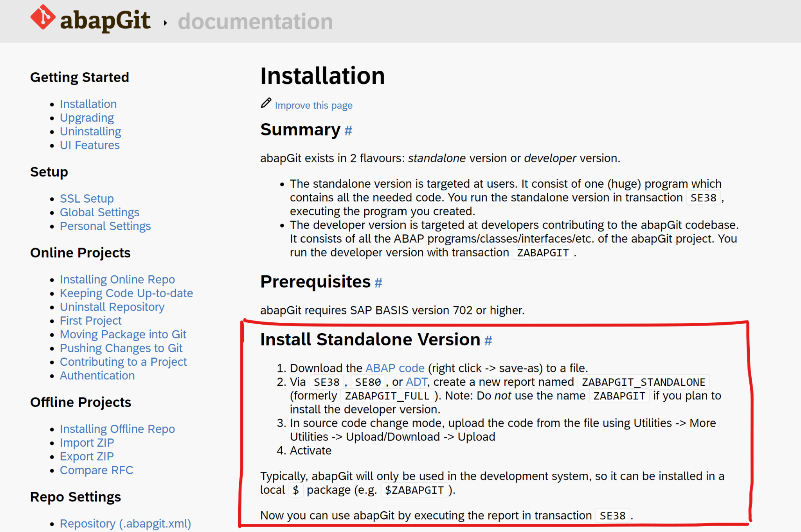Click the anchor icon next to Summary heading
The width and height of the screenshot is (801, 532).
click(x=347, y=131)
